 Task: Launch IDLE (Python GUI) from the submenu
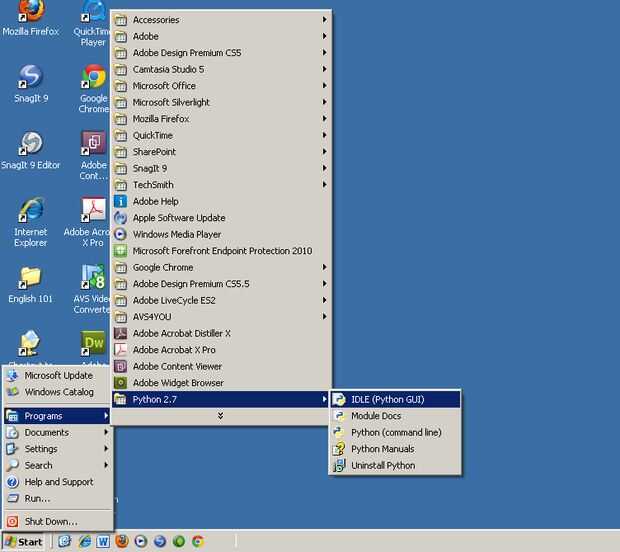tap(395, 399)
